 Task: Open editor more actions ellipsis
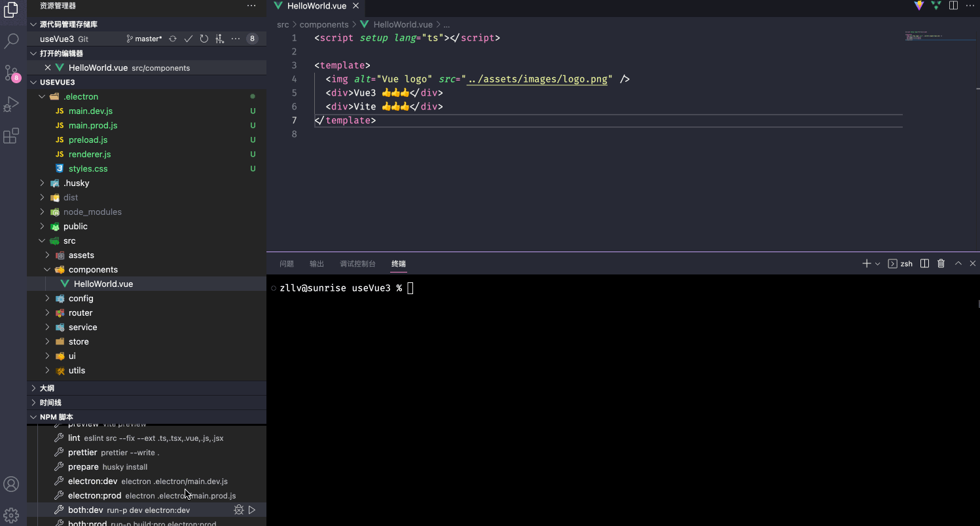click(970, 5)
